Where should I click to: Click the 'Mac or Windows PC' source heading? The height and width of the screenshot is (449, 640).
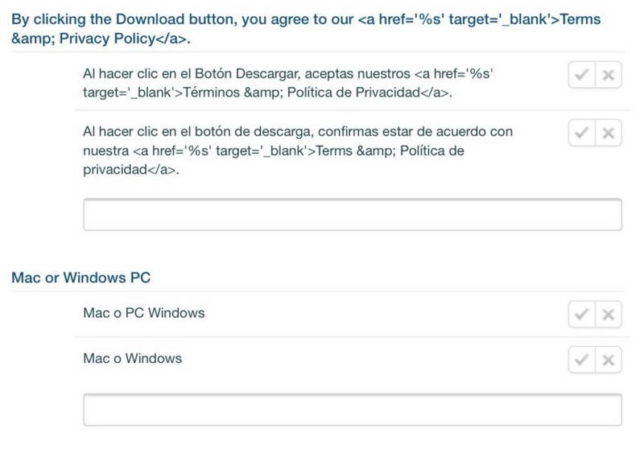pyautogui.click(x=81, y=277)
